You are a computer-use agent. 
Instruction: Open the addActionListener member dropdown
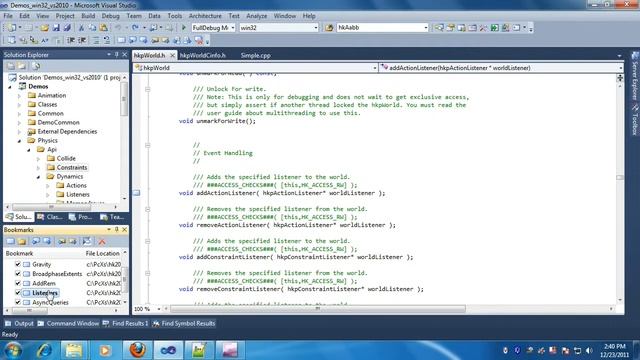pyautogui.click(x=620, y=68)
